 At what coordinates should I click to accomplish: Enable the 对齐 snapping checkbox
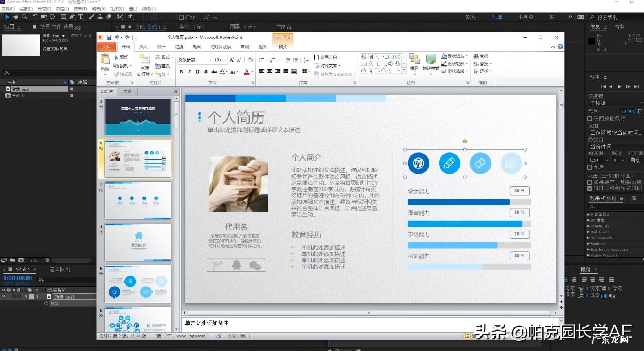[x=181, y=17]
